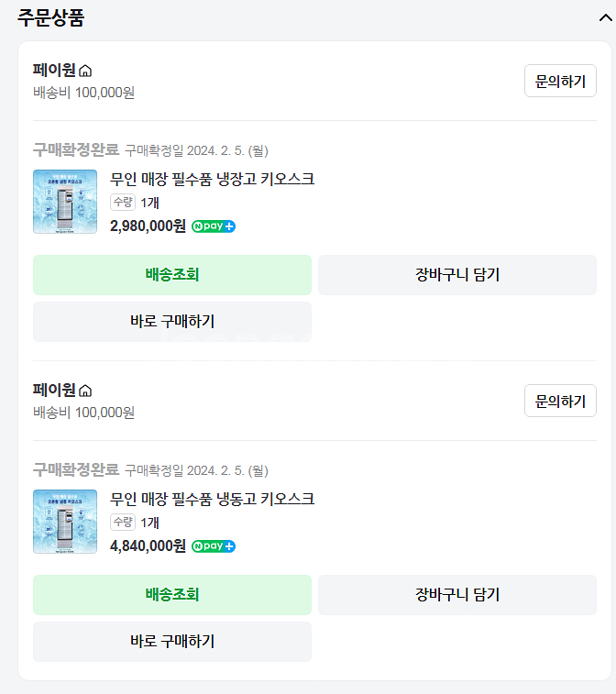Check 배송조회 for the 냉장고 키오스크 order
The width and height of the screenshot is (616, 694).
click(172, 274)
